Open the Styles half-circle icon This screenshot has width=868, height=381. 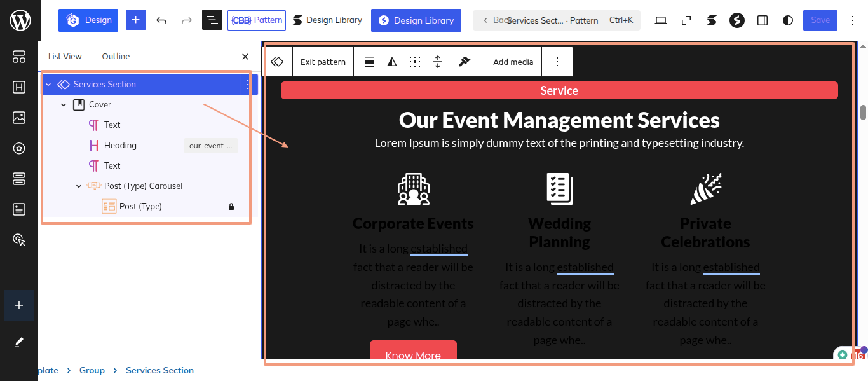pyautogui.click(x=788, y=20)
